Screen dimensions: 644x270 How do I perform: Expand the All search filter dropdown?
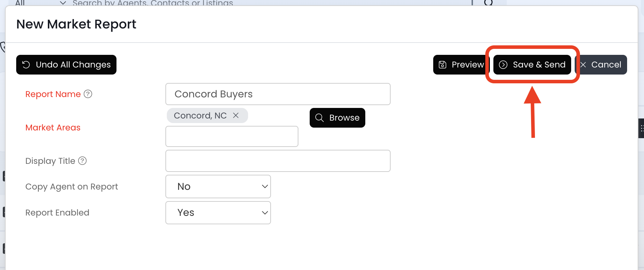[x=63, y=3]
